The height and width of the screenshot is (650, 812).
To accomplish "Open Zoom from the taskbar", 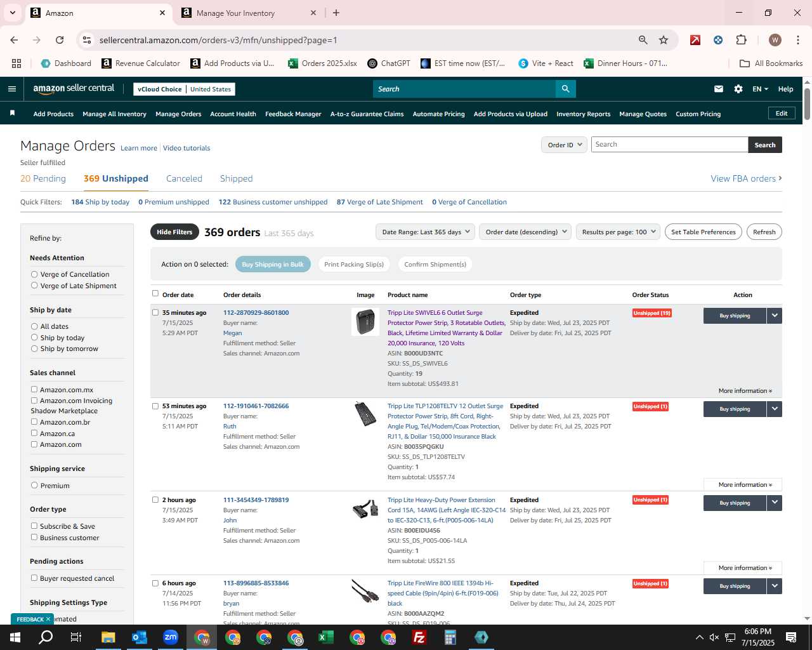I will [x=171, y=637].
